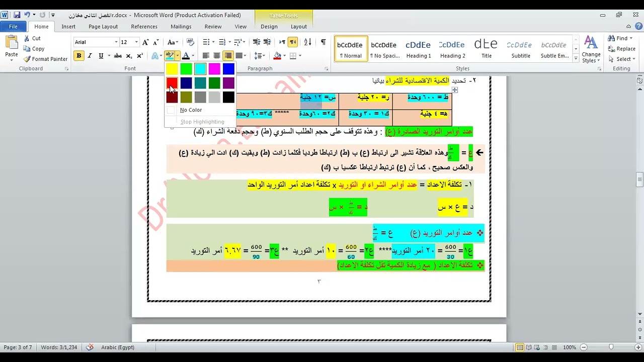Click the Zoom In plus icon

click(637, 347)
